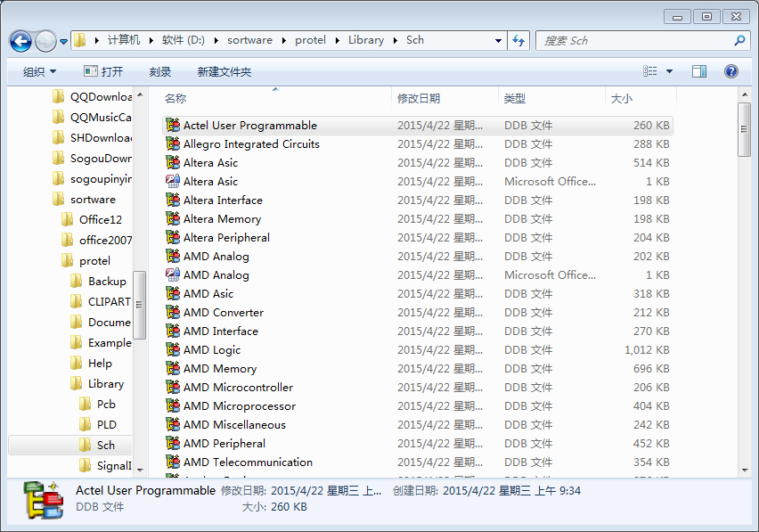759x532 pixels.
Task: Select the PLD folder in tree
Action: (98, 424)
